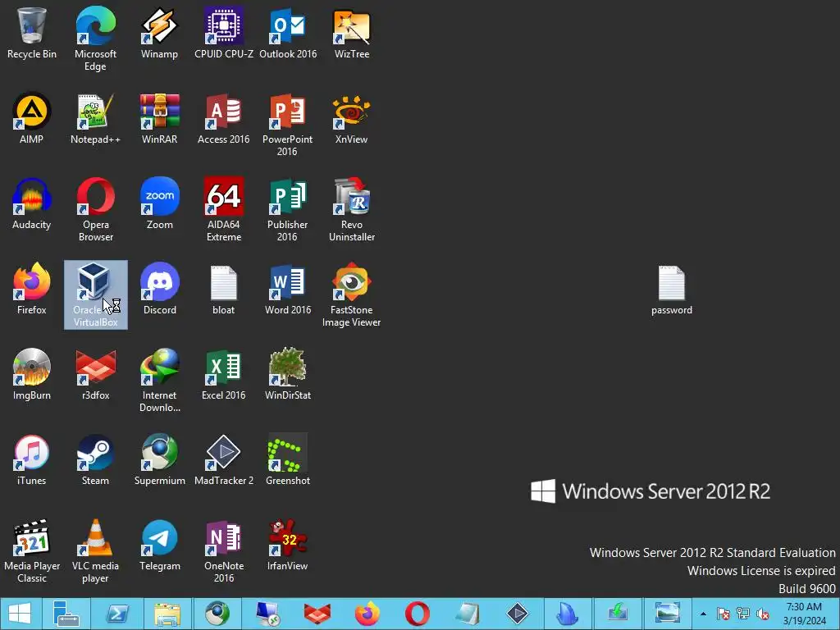Select the Microsoft Edge desktop shortcut
The width and height of the screenshot is (840, 630).
[95, 39]
